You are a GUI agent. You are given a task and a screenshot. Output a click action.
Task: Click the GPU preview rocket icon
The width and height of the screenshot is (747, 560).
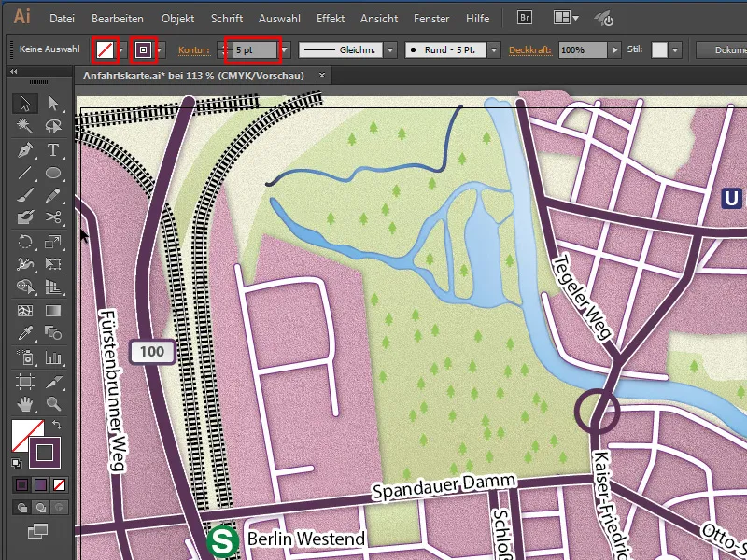(x=604, y=19)
